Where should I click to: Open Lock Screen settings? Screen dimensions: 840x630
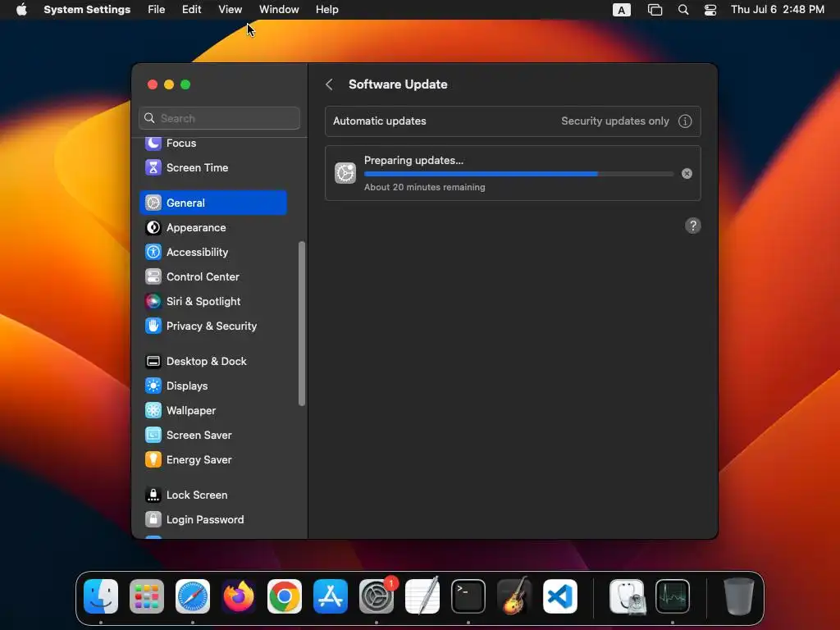point(212,495)
